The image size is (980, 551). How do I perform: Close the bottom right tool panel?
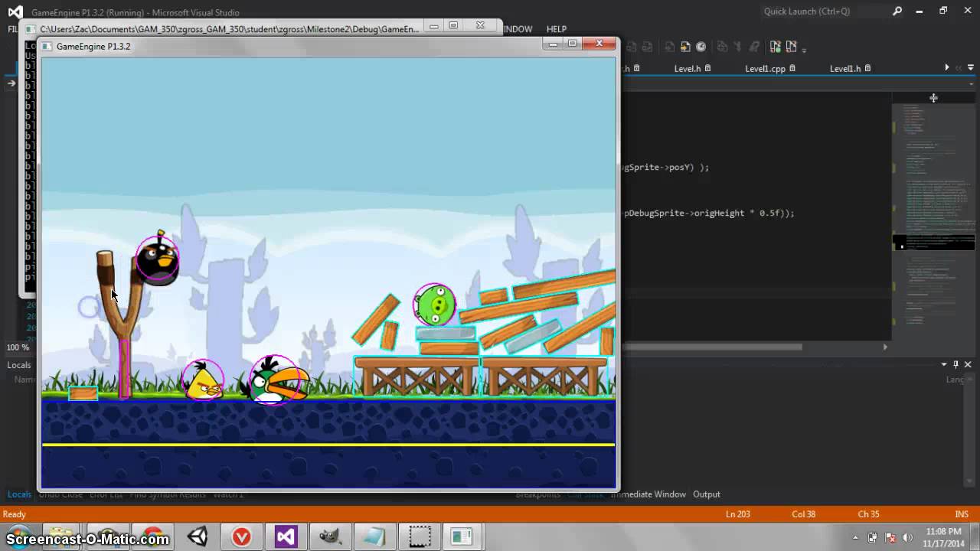[x=968, y=365]
